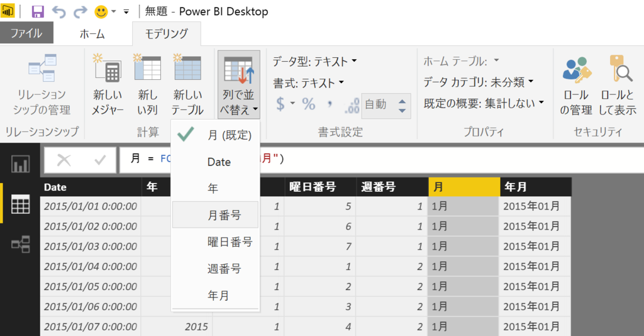Apply percent % format
This screenshot has width=644, height=336.
click(x=308, y=104)
